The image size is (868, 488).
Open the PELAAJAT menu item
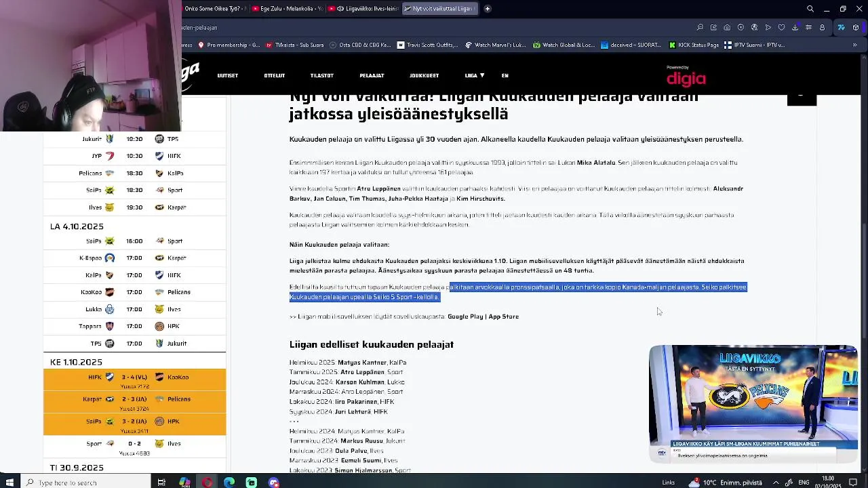(372, 76)
